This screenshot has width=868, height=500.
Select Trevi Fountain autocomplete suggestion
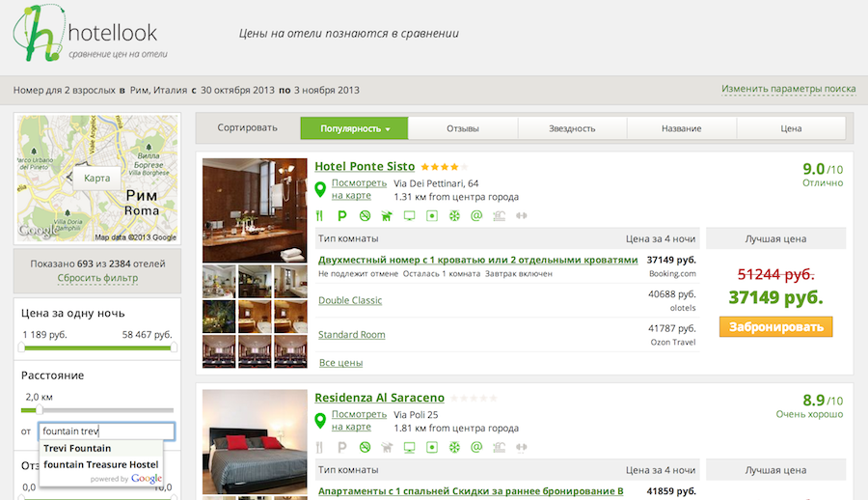point(101,448)
